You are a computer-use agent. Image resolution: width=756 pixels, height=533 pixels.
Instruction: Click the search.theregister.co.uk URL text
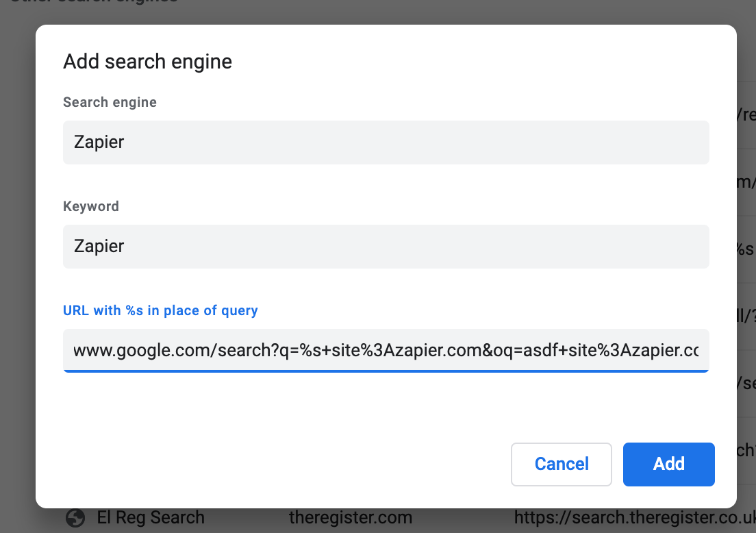point(634,518)
